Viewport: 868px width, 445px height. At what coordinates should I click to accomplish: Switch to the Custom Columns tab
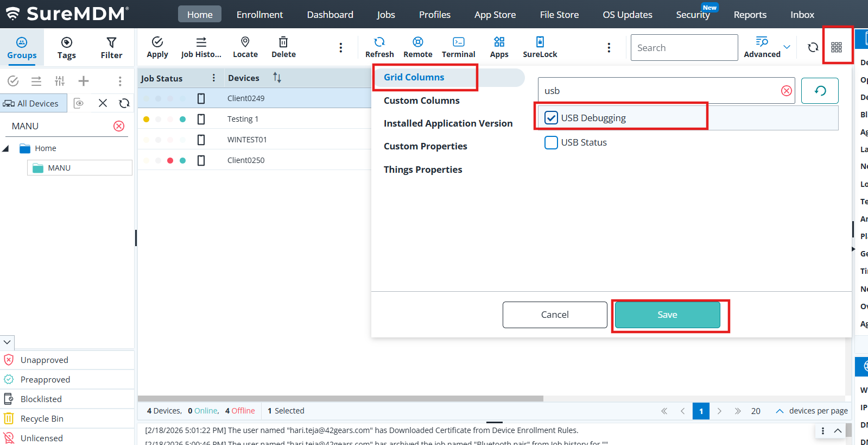point(421,101)
